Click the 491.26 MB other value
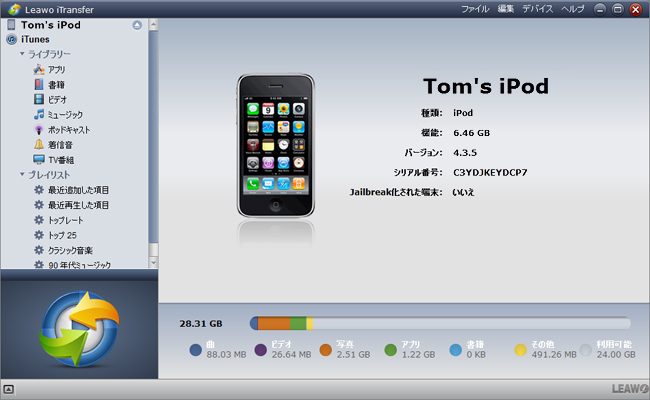The height and width of the screenshot is (400, 650). coord(554,355)
